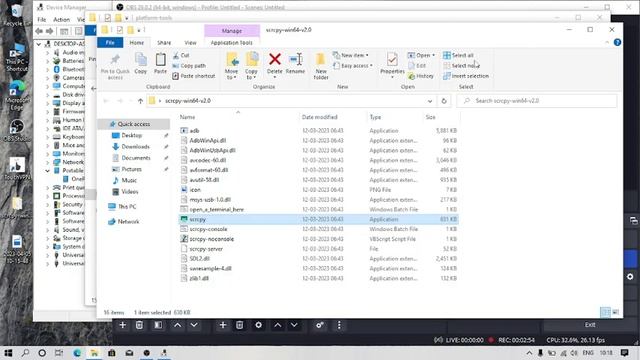This screenshot has width=640, height=360.
Task: Open the Move to dropdown
Action: point(231,66)
